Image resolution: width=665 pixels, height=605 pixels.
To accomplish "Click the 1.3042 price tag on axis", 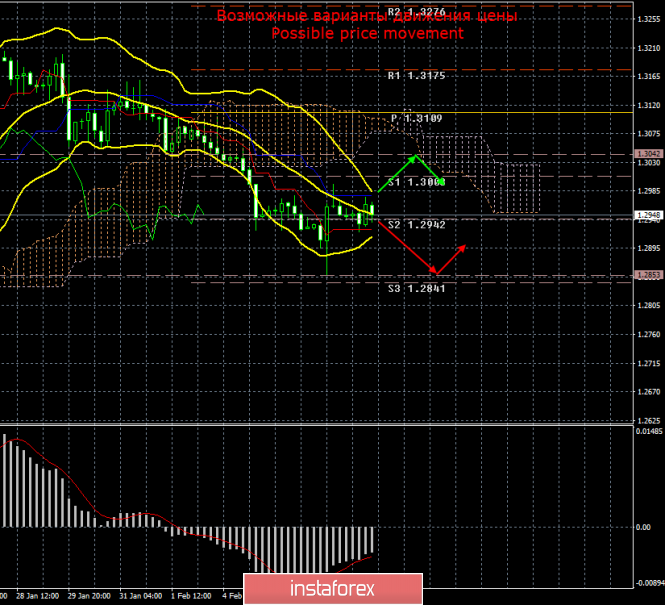I will pos(648,154).
